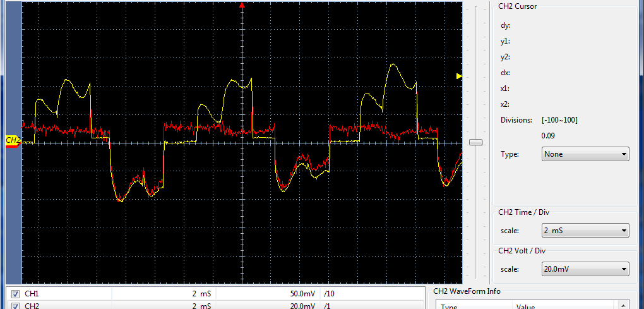Click the Divisions value 0.09
The image size is (644, 309).
[x=548, y=136]
